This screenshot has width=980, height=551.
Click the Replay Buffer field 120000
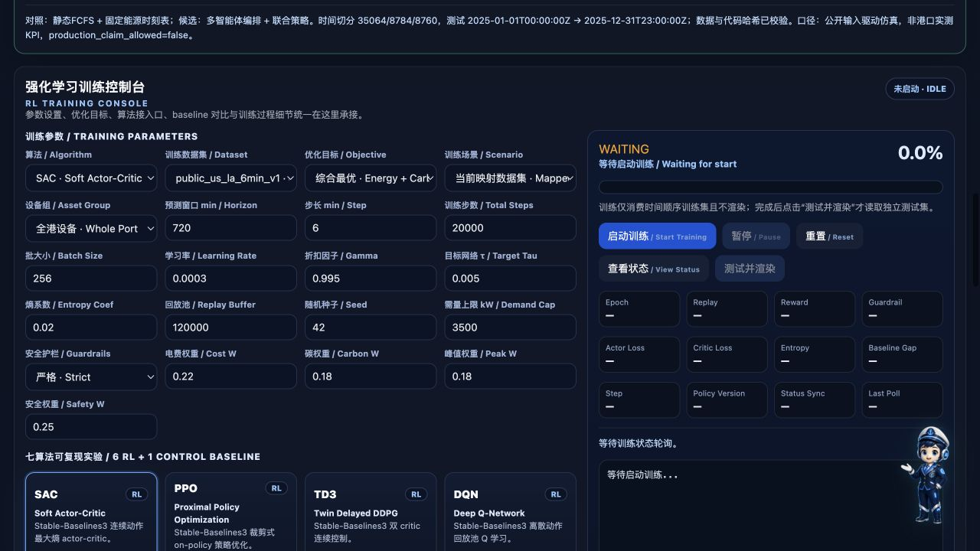point(230,328)
